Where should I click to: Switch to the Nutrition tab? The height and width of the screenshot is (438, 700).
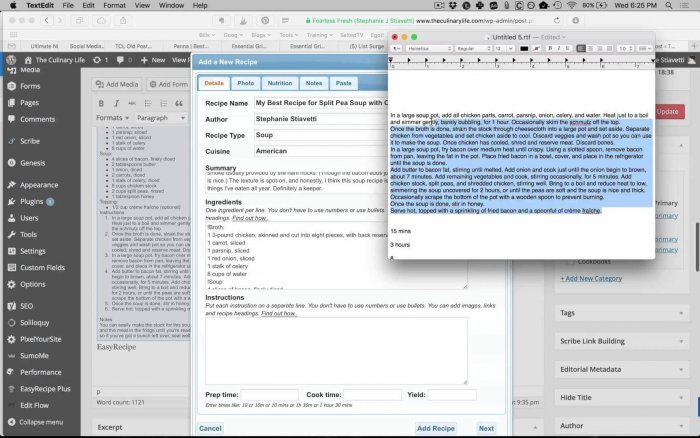coord(280,83)
